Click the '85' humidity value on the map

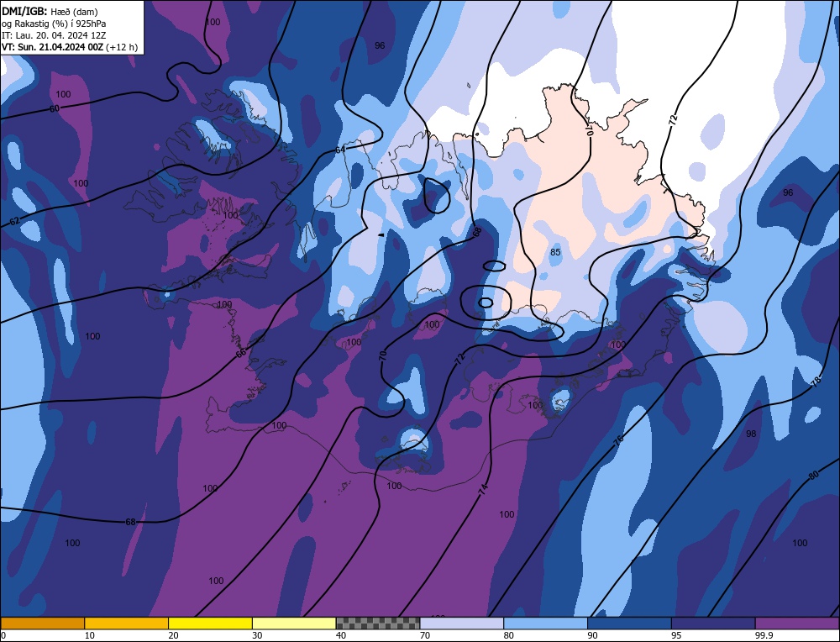click(555, 252)
